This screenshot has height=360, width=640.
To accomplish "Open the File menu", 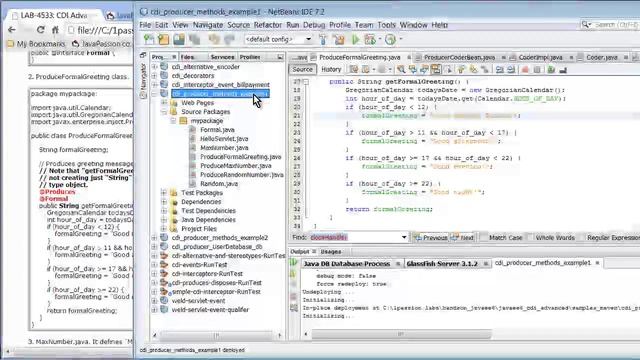I will (x=145, y=25).
